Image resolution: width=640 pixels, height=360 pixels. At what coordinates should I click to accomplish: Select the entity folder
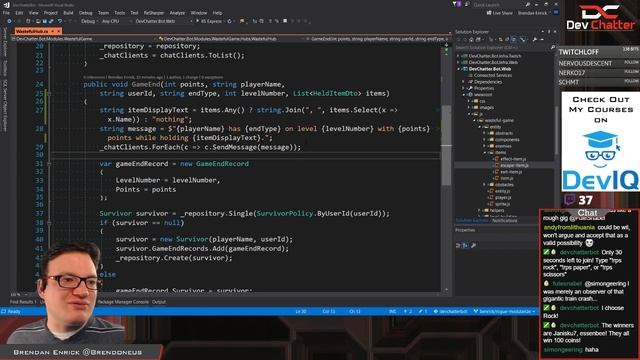495,127
